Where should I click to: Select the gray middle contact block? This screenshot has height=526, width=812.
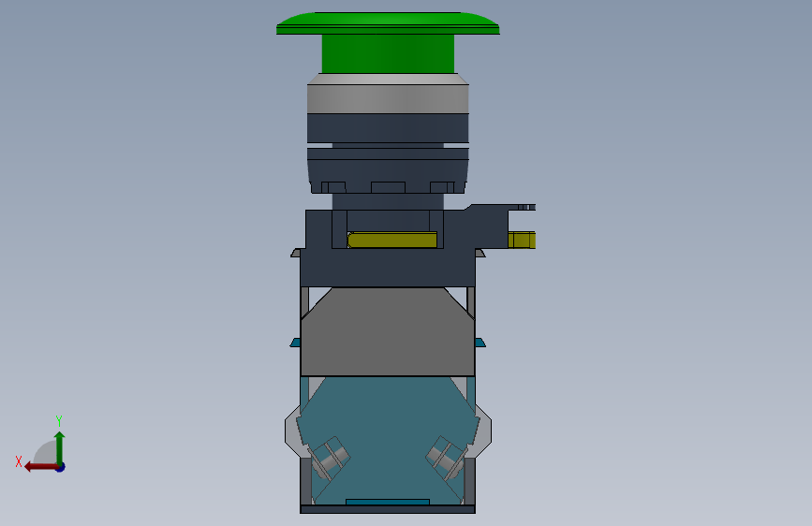point(388,332)
